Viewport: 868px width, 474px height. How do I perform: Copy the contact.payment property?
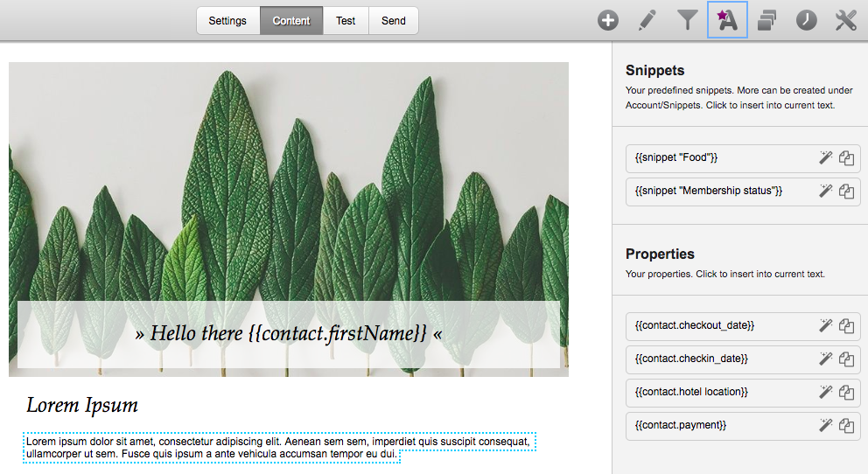[x=846, y=425]
